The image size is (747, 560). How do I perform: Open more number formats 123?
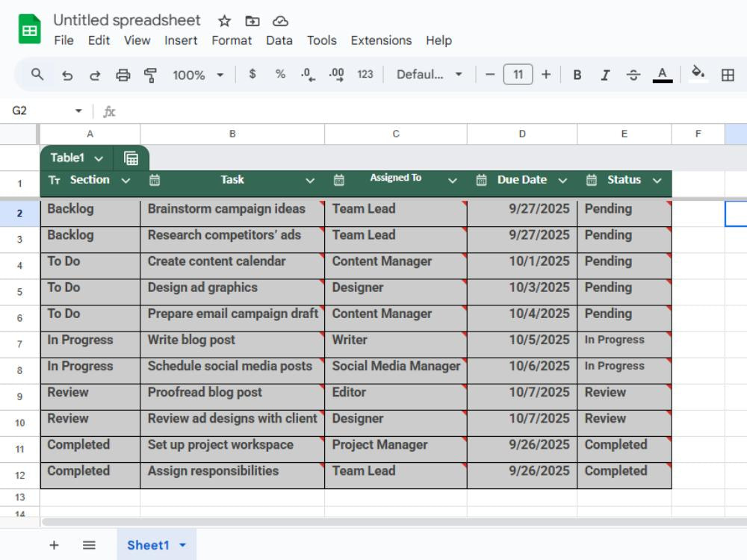(x=365, y=74)
